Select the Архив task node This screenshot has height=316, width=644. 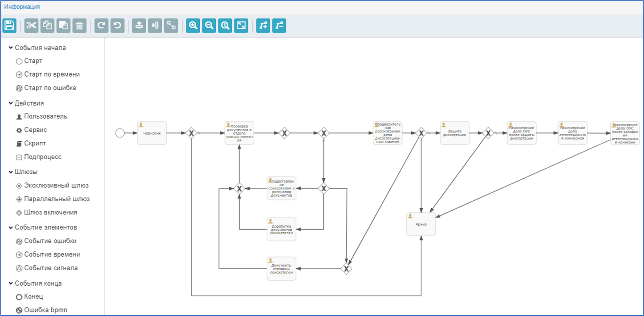(x=421, y=224)
